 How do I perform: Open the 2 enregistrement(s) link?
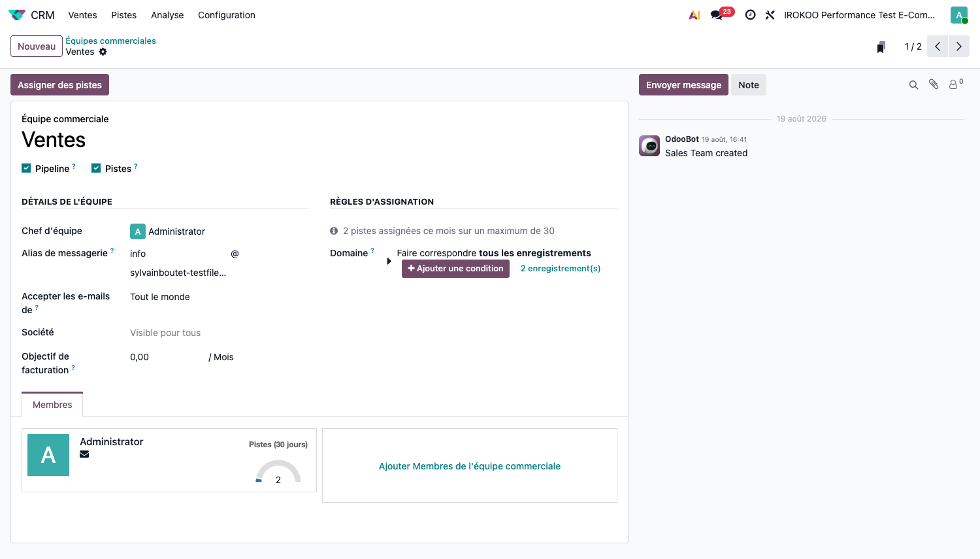[561, 269]
